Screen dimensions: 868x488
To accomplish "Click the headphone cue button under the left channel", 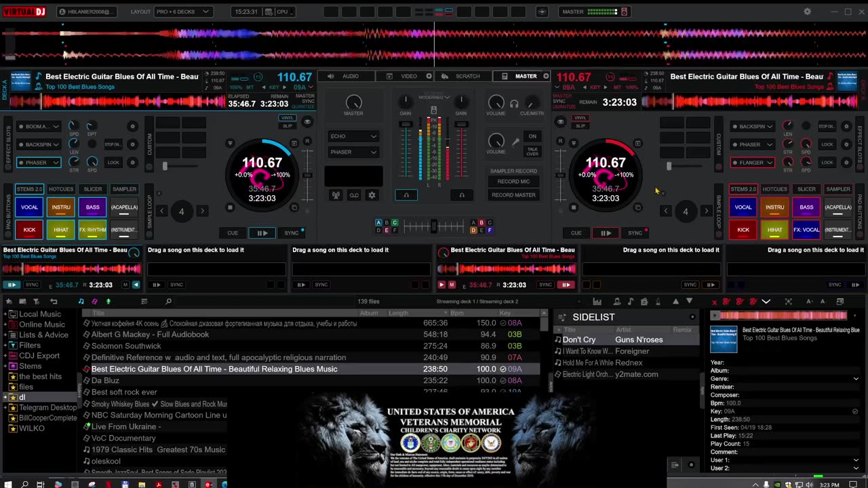I will click(x=406, y=195).
